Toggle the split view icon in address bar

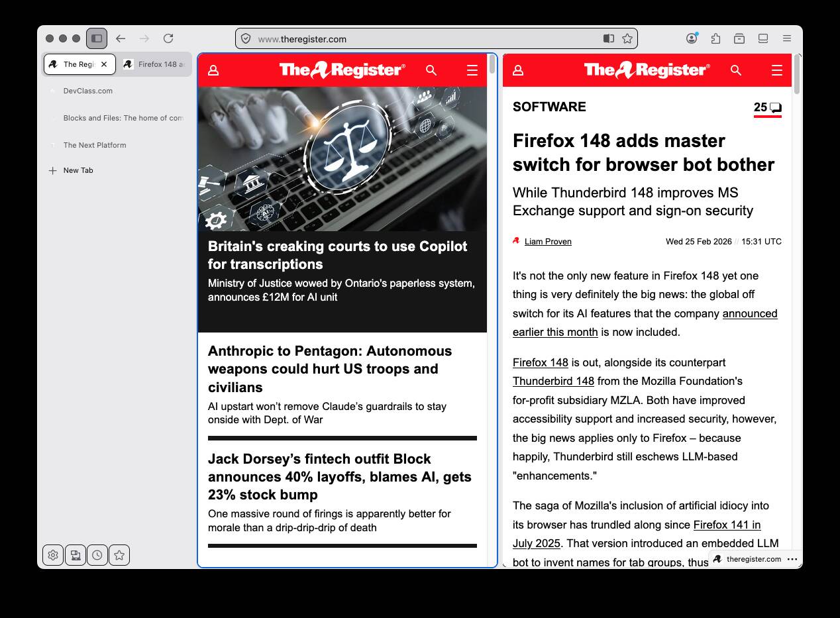(609, 38)
